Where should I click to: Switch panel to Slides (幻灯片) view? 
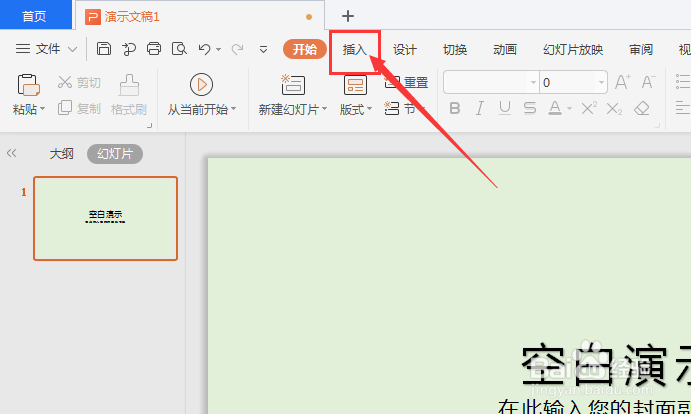[115, 154]
